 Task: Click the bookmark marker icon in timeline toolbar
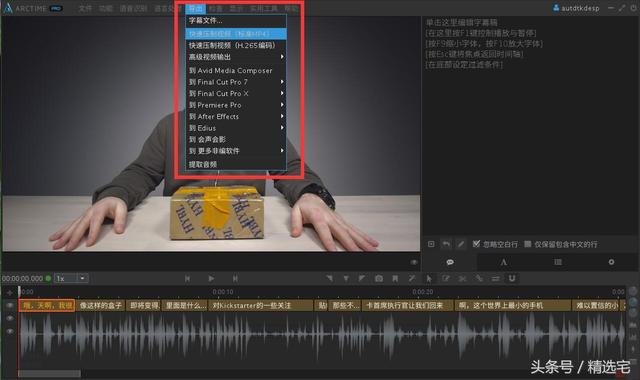click(x=395, y=278)
